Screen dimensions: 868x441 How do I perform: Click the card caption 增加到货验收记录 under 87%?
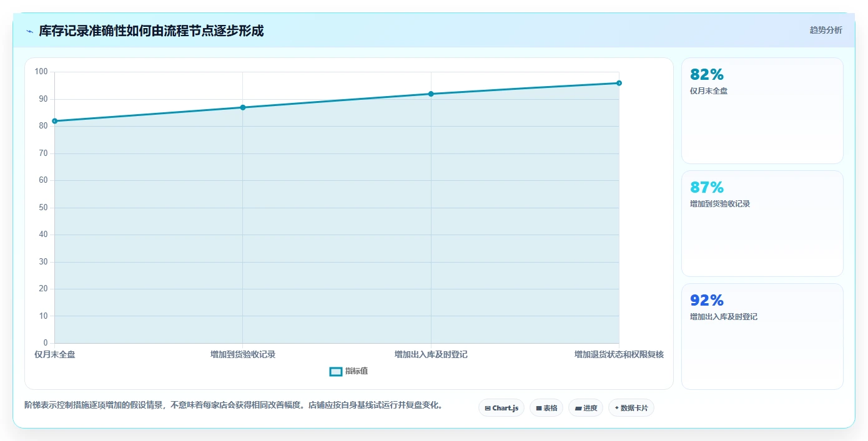click(x=720, y=204)
